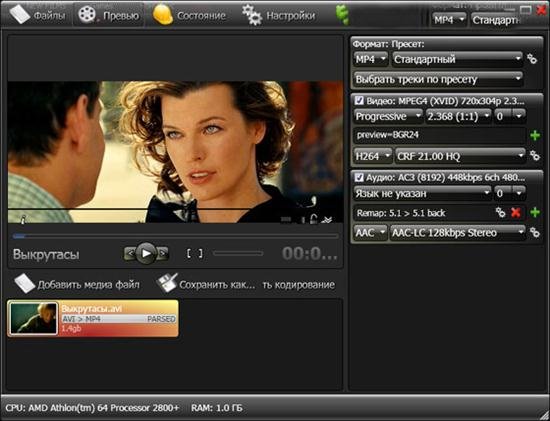This screenshot has height=421, width=550.
Task: Open the AAC audio codec dropdown
Action: click(371, 233)
